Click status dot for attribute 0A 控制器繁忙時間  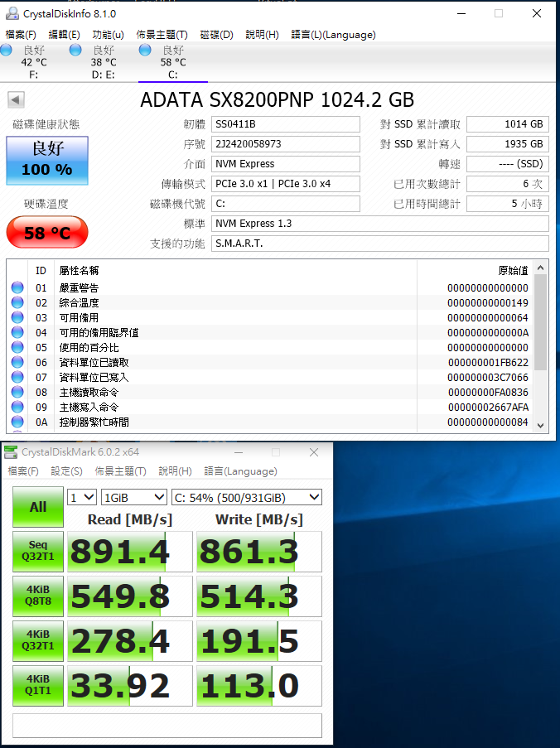[x=17, y=422]
